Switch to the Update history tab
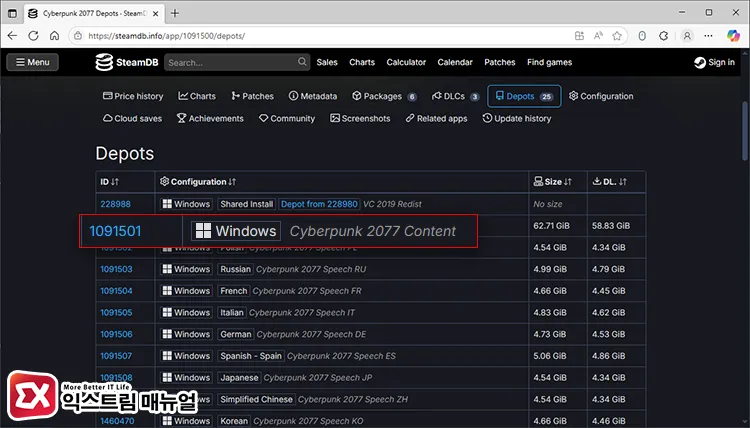This screenshot has height=428, width=750. click(x=517, y=118)
